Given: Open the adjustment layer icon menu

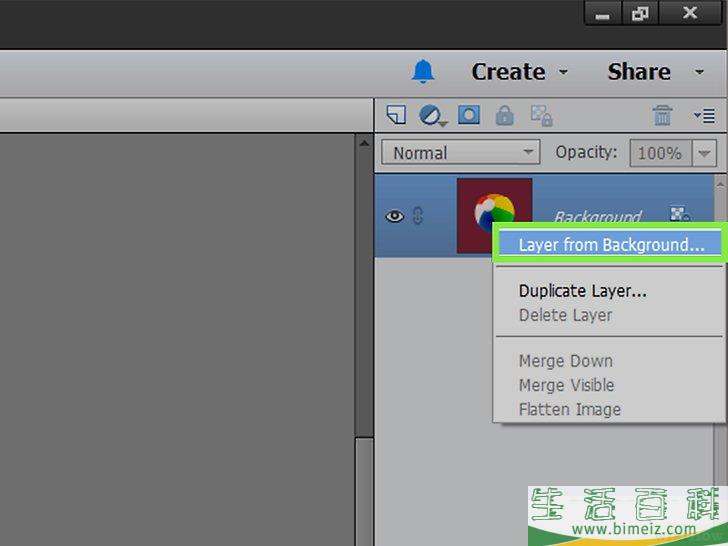Looking at the screenshot, I should (x=432, y=116).
